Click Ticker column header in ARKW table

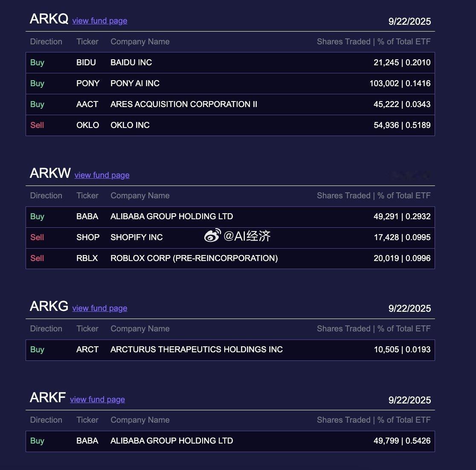tap(87, 195)
